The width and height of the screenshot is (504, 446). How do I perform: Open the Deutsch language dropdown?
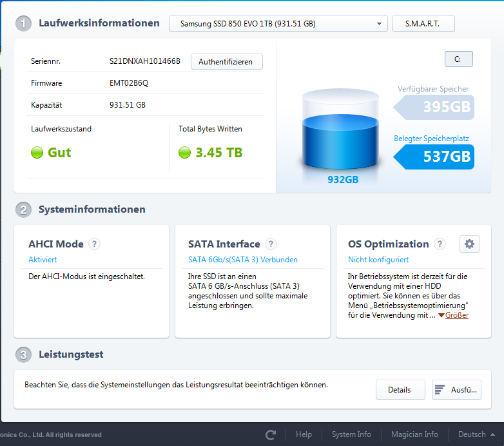[x=476, y=434]
